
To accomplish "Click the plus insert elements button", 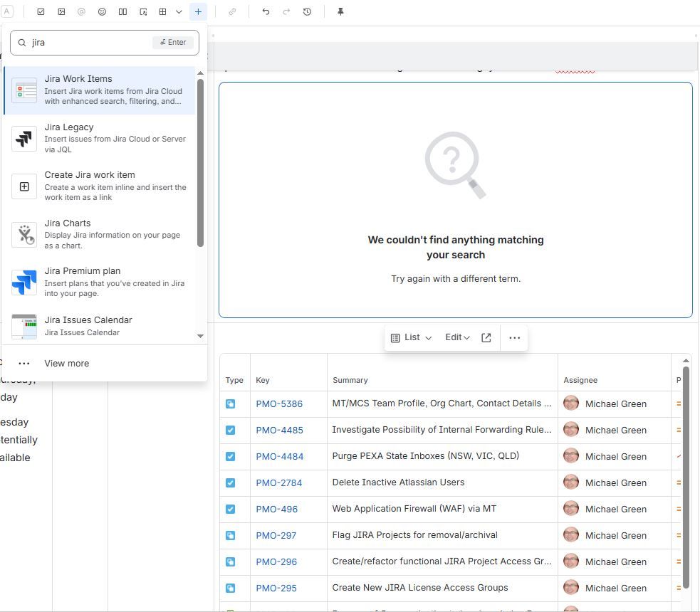I will coord(198,11).
